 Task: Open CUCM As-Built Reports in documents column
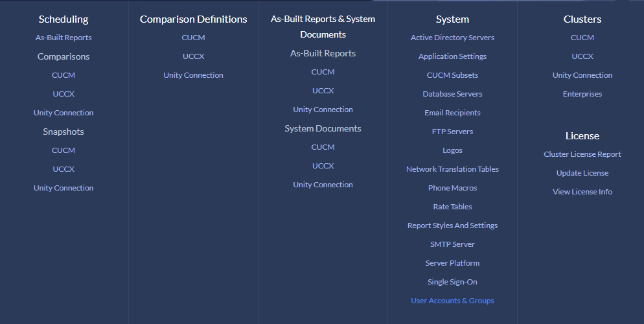click(x=323, y=72)
